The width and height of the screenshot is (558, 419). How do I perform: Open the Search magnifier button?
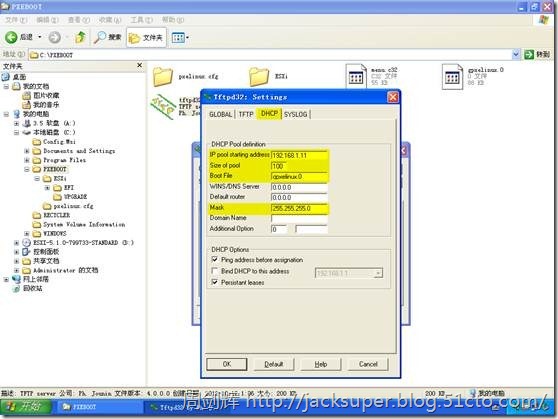(108, 37)
